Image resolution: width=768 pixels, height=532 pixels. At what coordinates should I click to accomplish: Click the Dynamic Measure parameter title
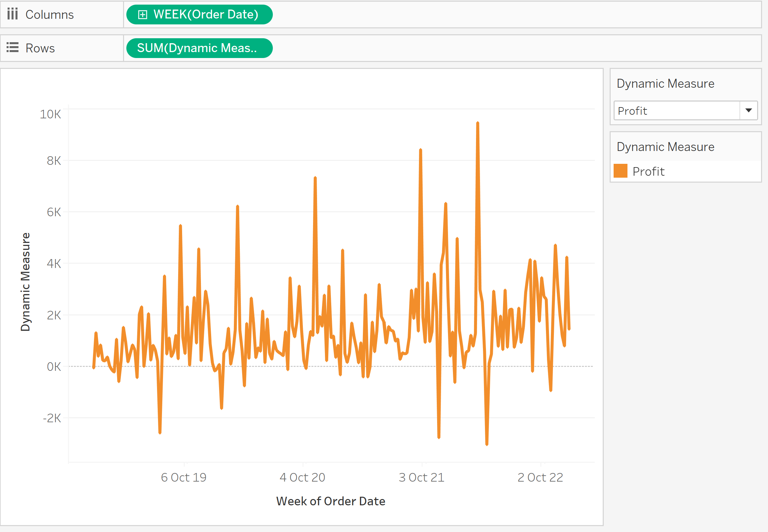point(665,83)
